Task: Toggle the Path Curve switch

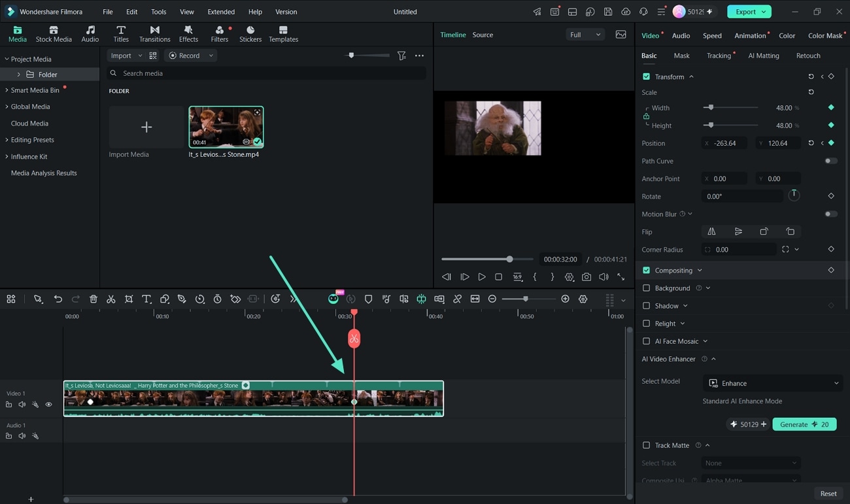Action: [831, 161]
